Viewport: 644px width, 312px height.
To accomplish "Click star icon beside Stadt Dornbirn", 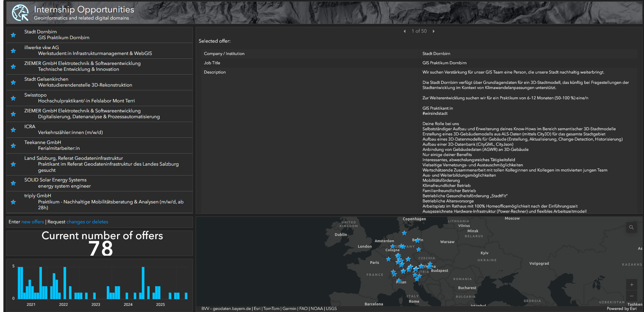I will (13, 35).
